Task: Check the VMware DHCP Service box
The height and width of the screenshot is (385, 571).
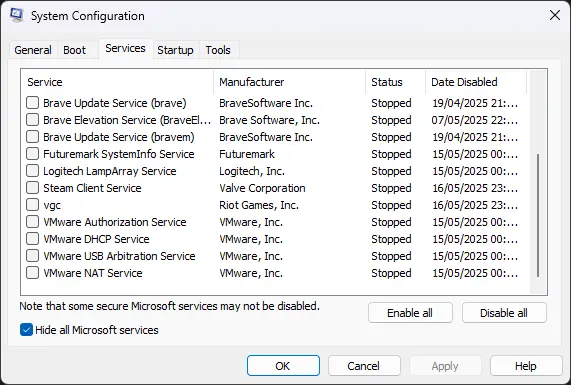Action: pyautogui.click(x=32, y=239)
